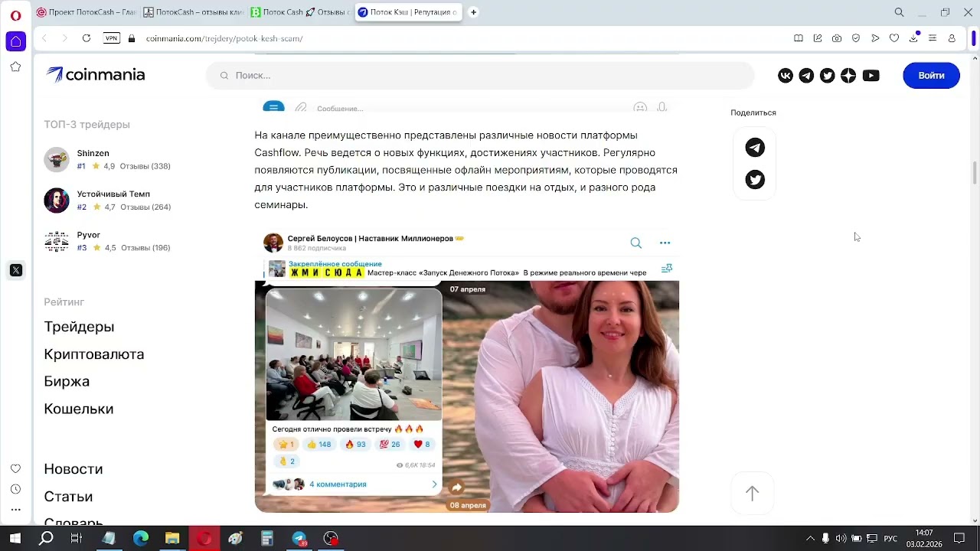980x551 pixels.
Task: Select the 'Поток Кэш | Репутация' tab
Action: (x=408, y=12)
